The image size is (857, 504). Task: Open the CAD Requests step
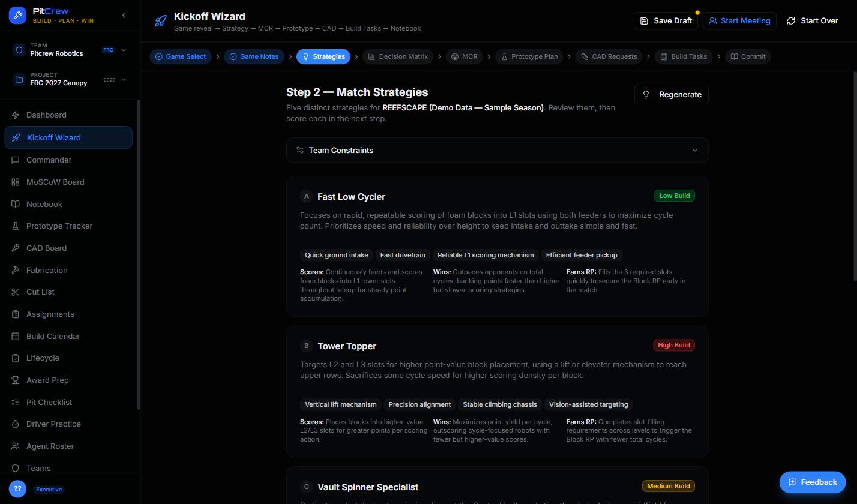pos(609,56)
